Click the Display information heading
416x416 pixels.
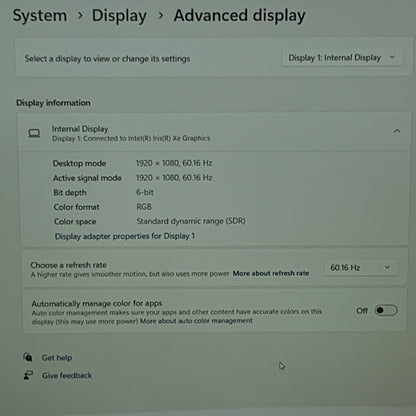click(x=53, y=103)
